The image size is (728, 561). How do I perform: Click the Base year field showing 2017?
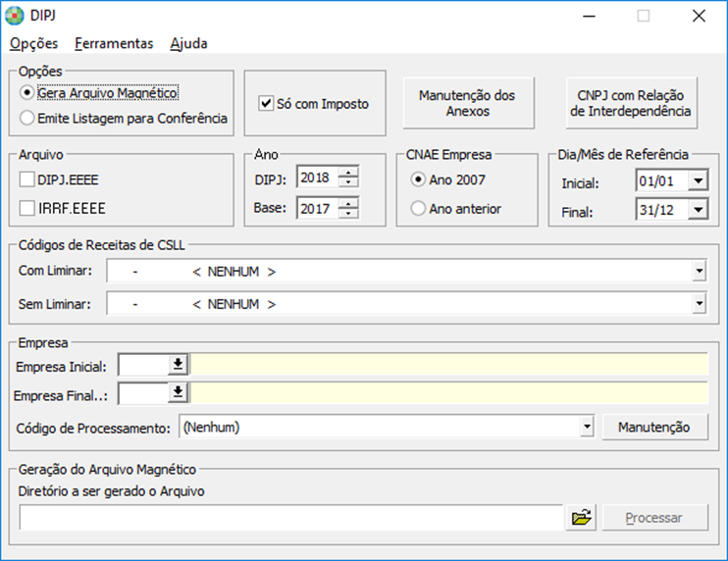(318, 208)
